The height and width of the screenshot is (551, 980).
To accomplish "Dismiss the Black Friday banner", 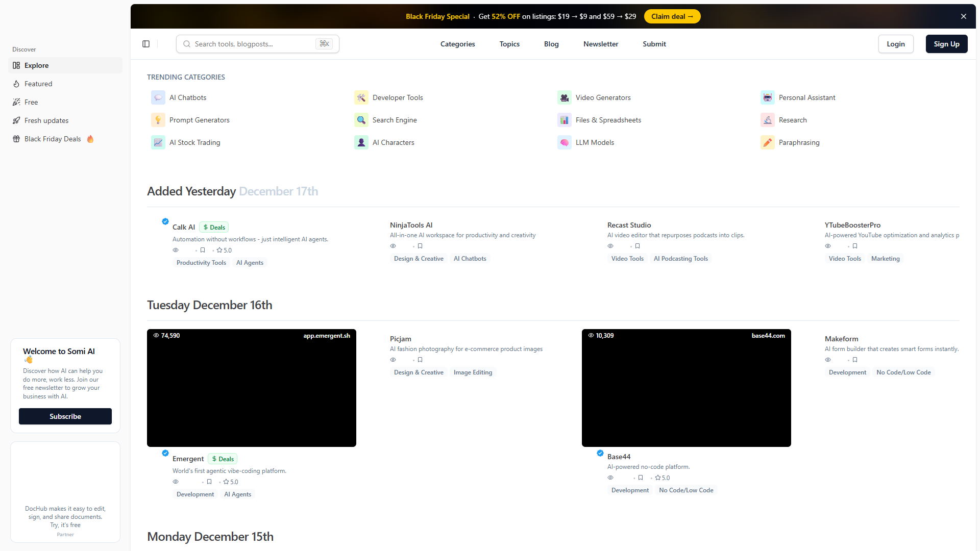I will pyautogui.click(x=964, y=16).
